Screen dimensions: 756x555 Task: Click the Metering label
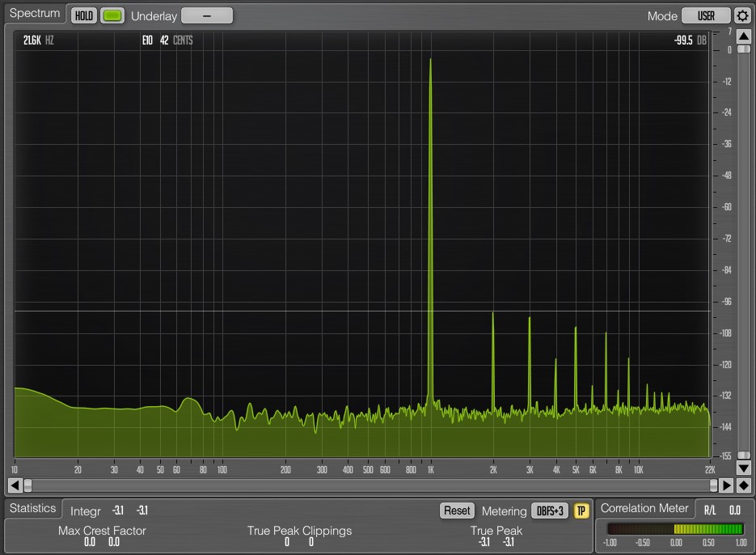[504, 511]
